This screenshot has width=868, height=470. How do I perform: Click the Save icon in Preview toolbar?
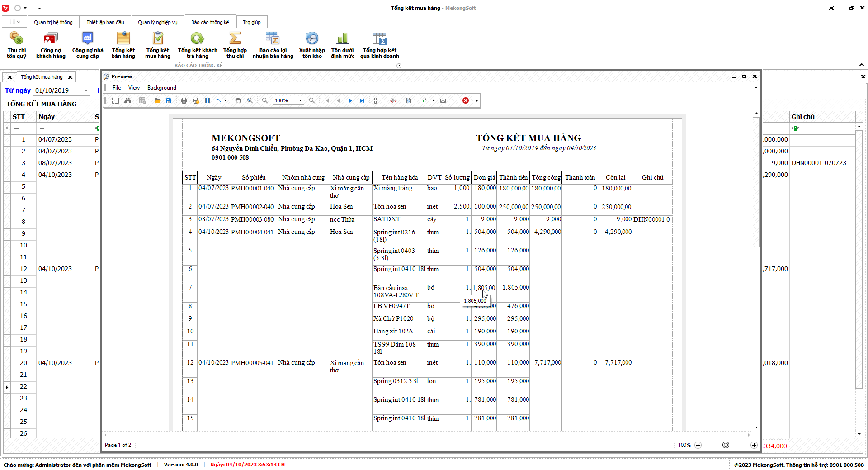coord(169,101)
